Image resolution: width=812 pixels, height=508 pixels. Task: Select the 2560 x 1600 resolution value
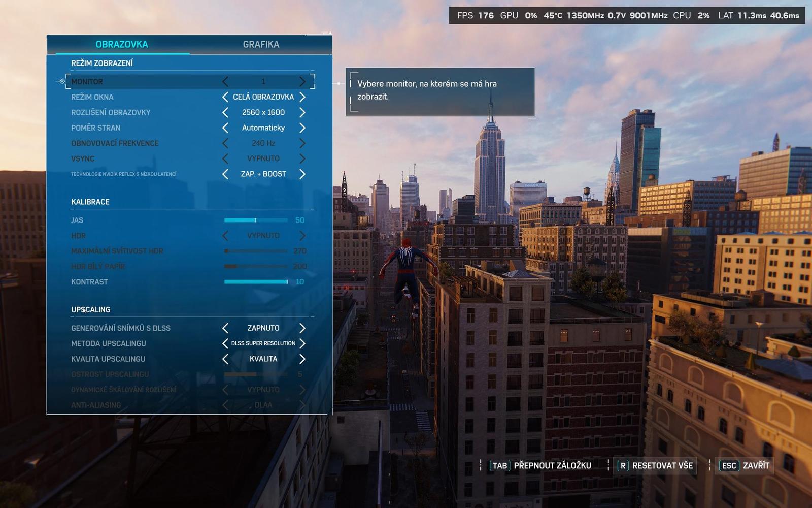(263, 112)
